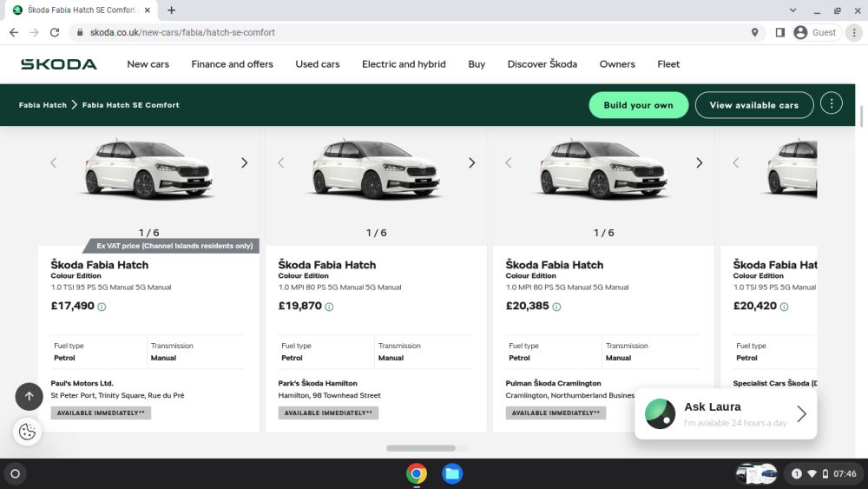The width and height of the screenshot is (868, 489).
Task: Open Finance and offers menu
Action: click(x=232, y=64)
